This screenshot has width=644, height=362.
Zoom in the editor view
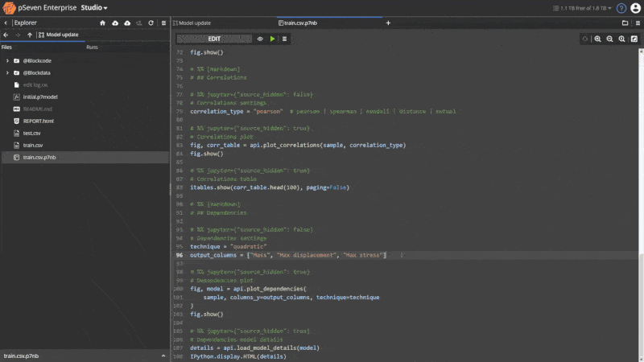(x=597, y=39)
